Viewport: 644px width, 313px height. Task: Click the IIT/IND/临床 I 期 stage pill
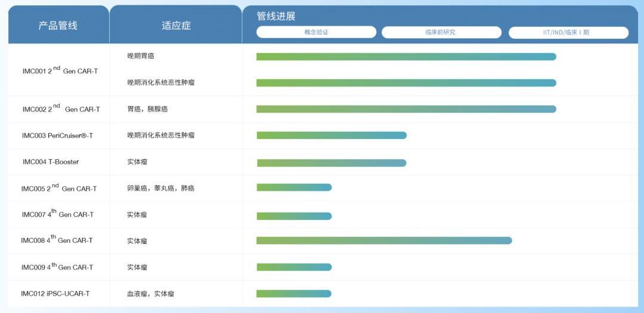pos(568,32)
